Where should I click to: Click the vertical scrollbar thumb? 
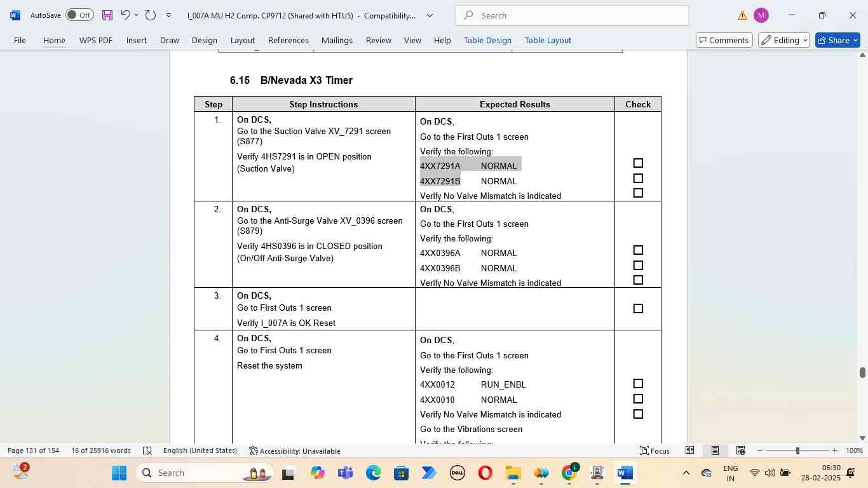pyautogui.click(x=862, y=373)
